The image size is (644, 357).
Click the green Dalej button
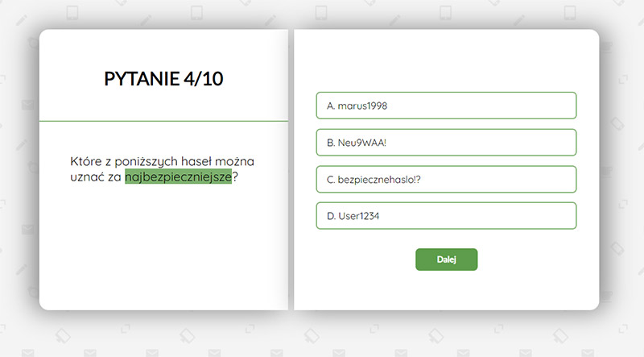click(447, 259)
